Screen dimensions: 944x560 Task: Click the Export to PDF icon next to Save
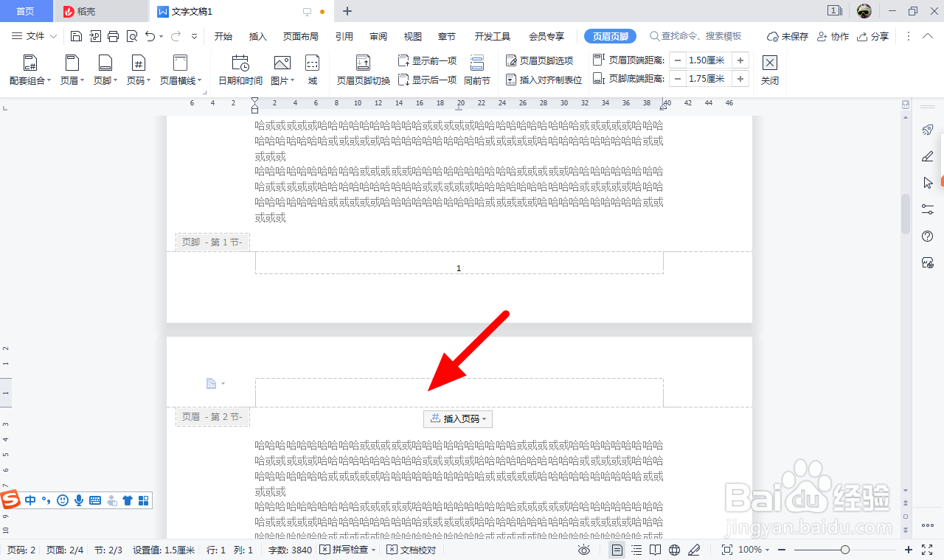[x=94, y=36]
